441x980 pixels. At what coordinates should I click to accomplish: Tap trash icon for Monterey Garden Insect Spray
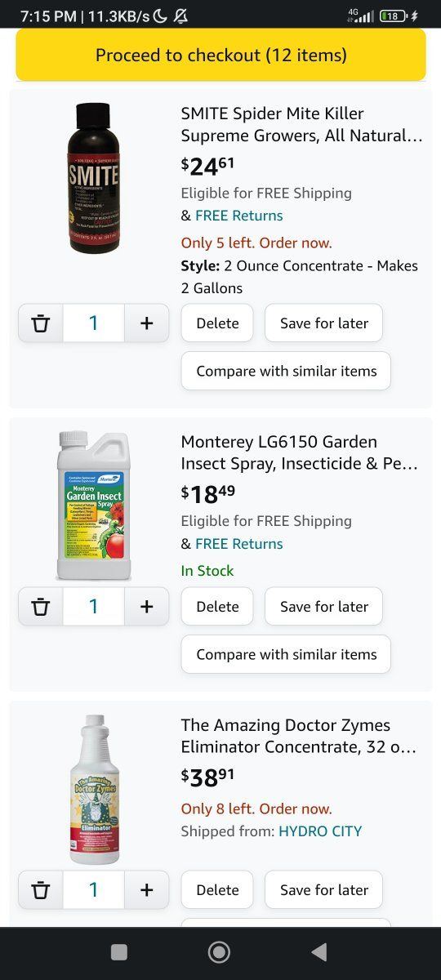[41, 607]
